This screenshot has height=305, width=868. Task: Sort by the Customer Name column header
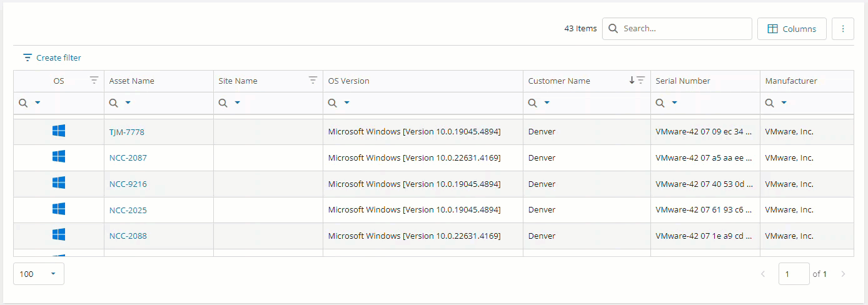click(559, 81)
